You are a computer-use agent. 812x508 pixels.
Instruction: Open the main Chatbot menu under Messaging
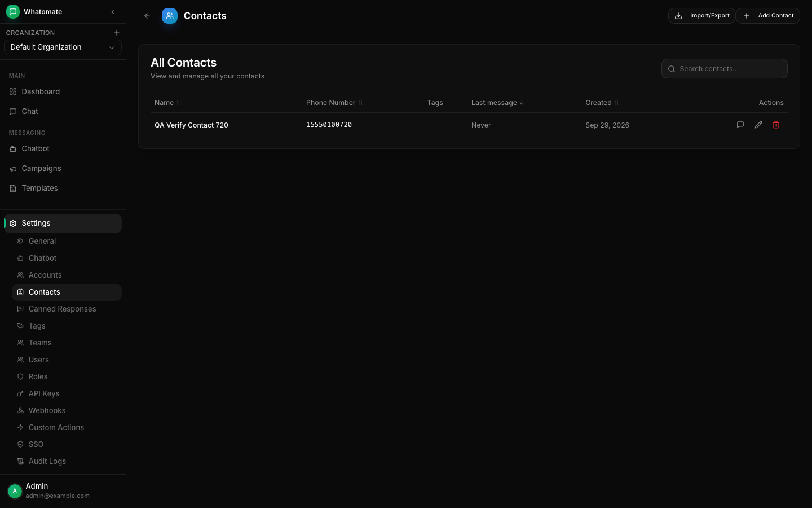(x=63, y=148)
